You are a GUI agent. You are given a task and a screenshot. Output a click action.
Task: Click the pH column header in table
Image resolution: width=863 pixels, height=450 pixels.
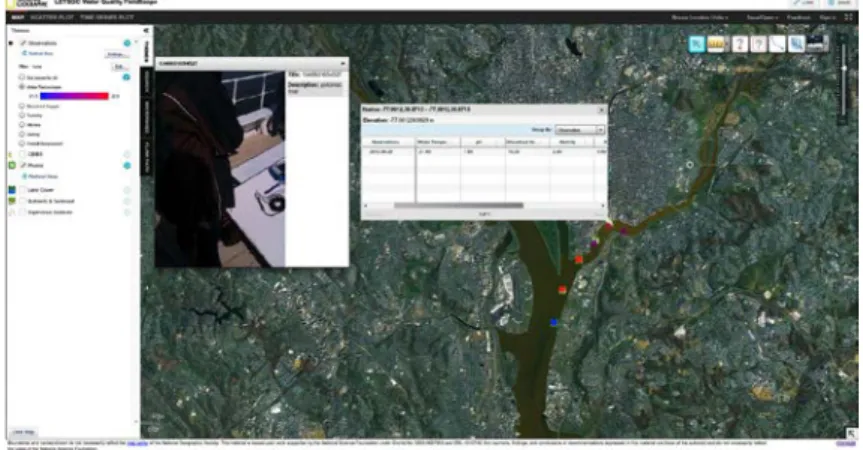pos(483,142)
